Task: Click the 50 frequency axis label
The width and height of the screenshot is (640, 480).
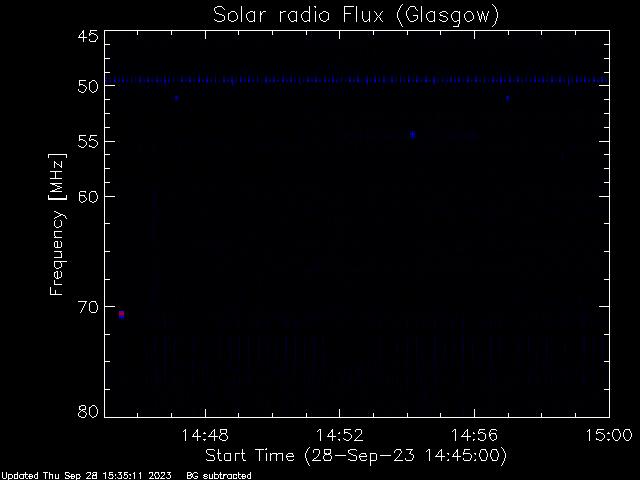Action: (88, 86)
